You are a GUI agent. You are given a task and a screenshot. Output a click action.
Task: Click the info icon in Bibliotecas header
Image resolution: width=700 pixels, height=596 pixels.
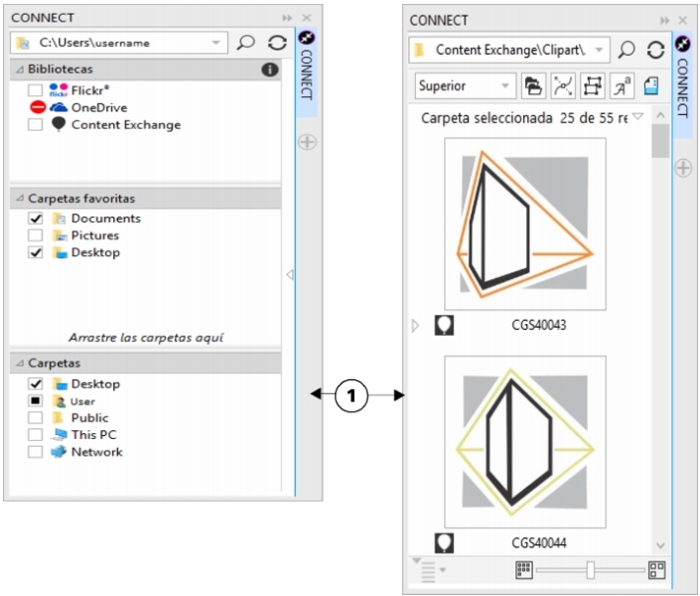[269, 70]
